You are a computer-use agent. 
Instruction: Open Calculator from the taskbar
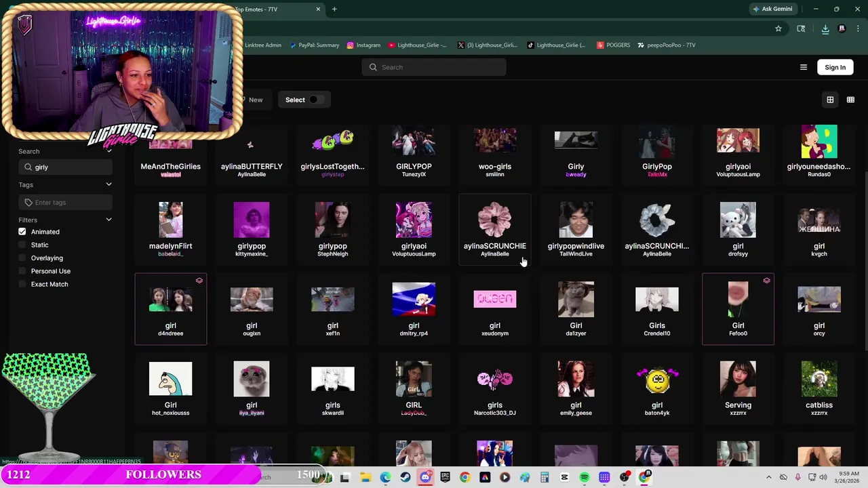pos(545,477)
